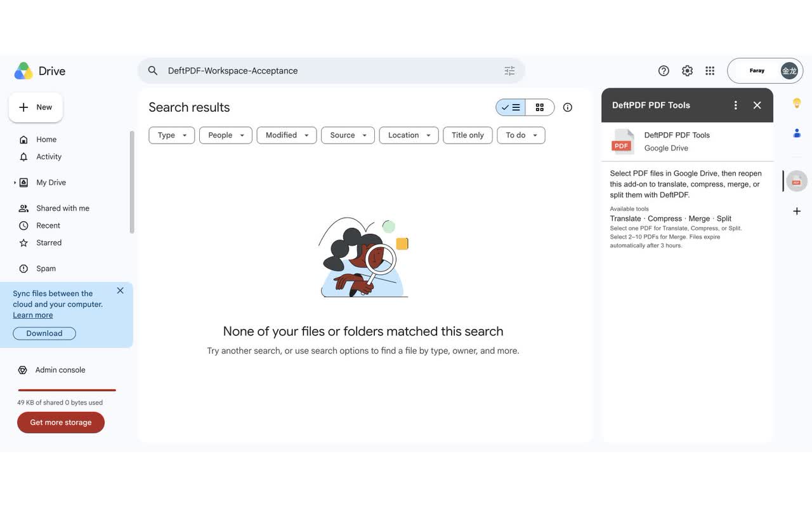Screen dimensions: 812x508
Task: Click the storage usage progress bar
Action: click(x=67, y=390)
